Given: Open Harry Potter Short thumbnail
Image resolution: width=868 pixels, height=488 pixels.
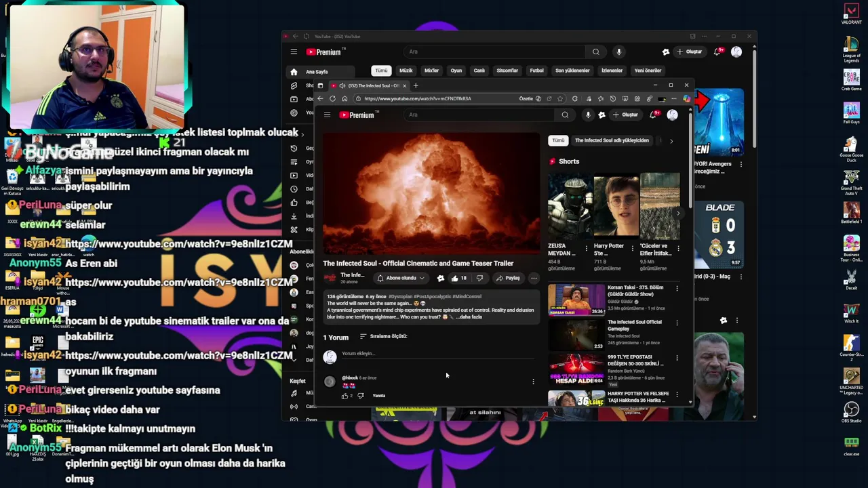Looking at the screenshot, I should click(x=616, y=206).
